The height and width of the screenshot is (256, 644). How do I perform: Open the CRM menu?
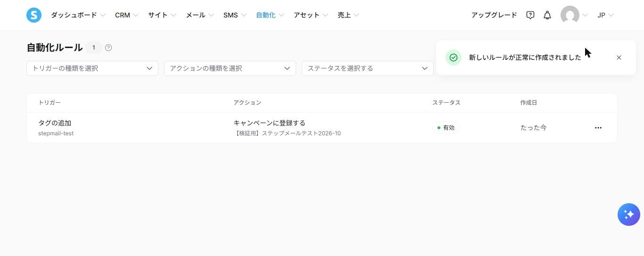(127, 15)
